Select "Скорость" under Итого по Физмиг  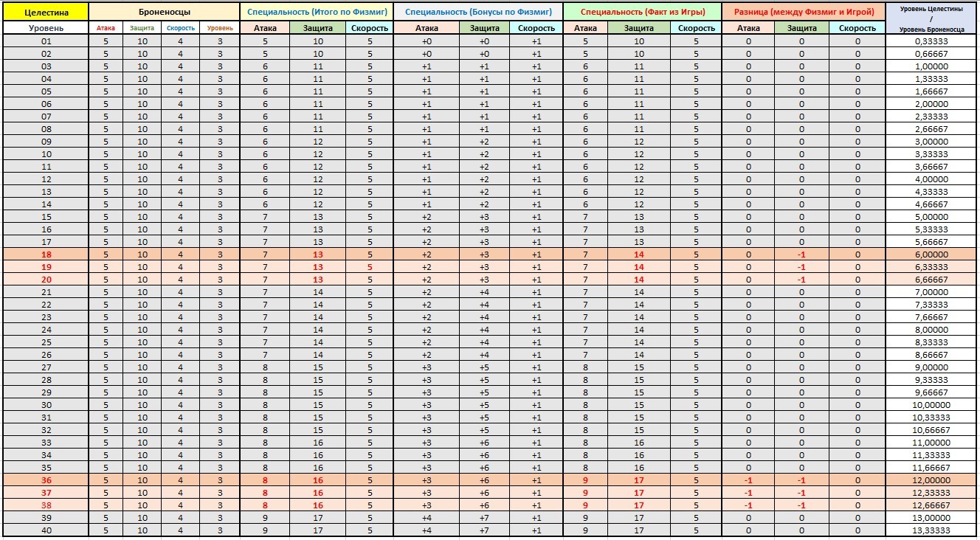(x=370, y=28)
